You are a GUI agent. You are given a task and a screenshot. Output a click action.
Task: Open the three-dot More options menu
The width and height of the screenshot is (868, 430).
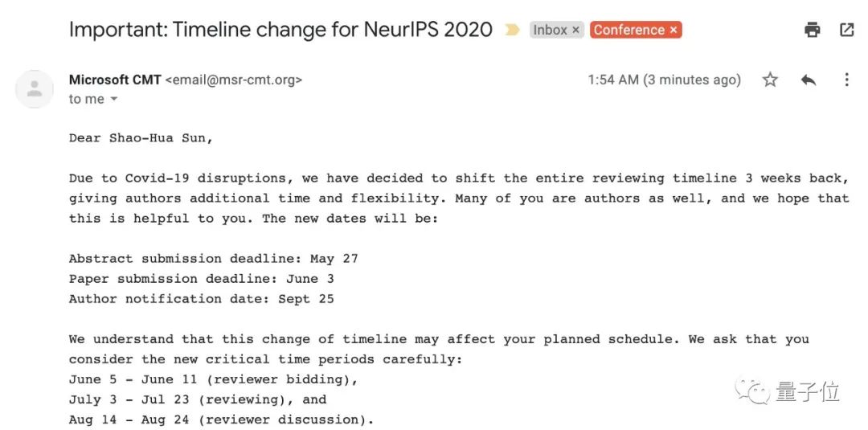click(846, 80)
